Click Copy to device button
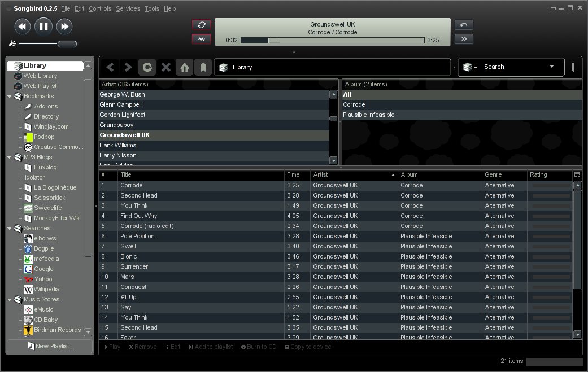This screenshot has height=372, width=588. pyautogui.click(x=308, y=347)
